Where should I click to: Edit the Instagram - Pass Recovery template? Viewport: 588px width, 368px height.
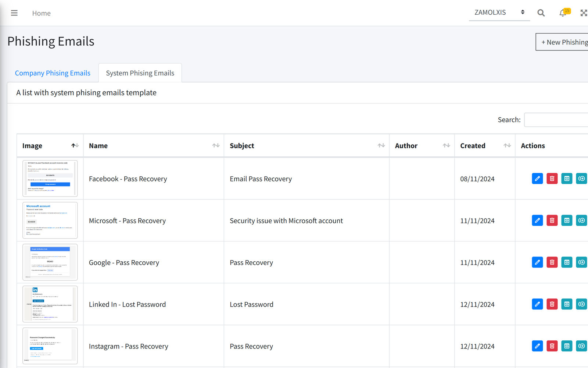pos(537,346)
